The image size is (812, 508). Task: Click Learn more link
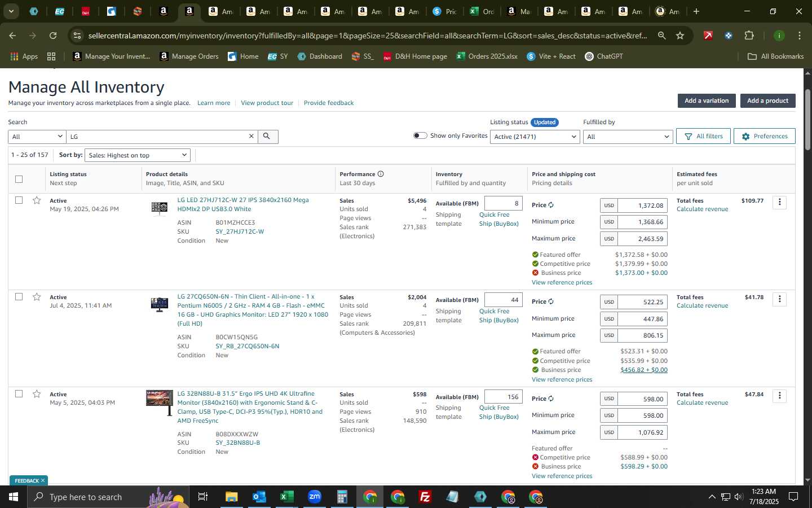pyautogui.click(x=214, y=103)
